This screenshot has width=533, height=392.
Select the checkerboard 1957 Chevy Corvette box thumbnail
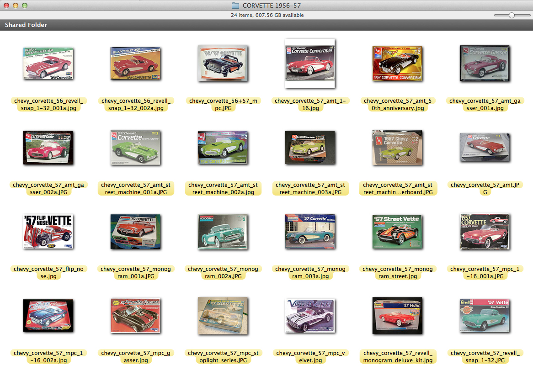click(398, 148)
